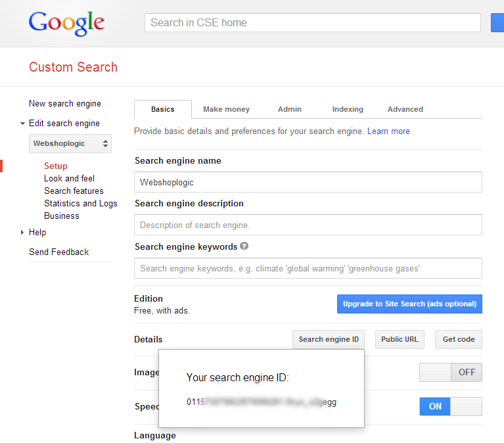Screen dimensions: 504x443
Task: Edit the Search engine name field
Action: click(308, 182)
